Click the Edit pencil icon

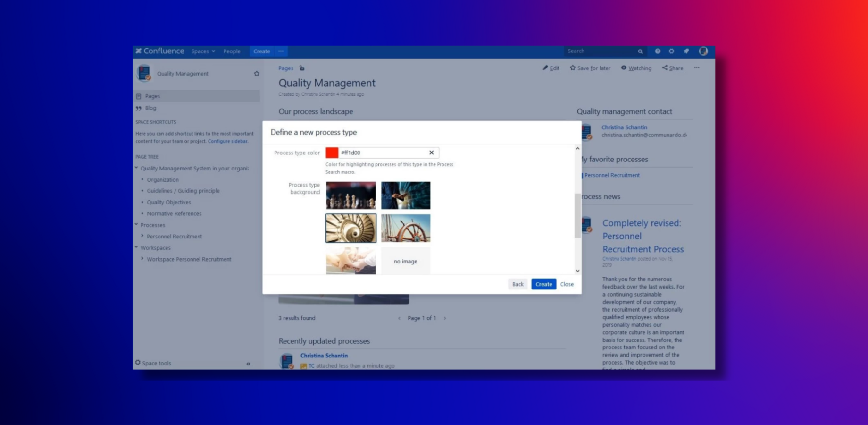coord(550,68)
